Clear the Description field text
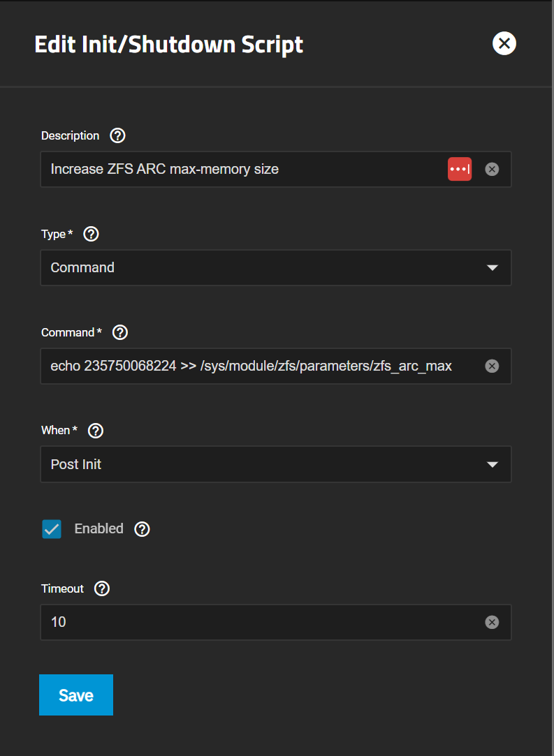The height and width of the screenshot is (756, 554). click(492, 169)
